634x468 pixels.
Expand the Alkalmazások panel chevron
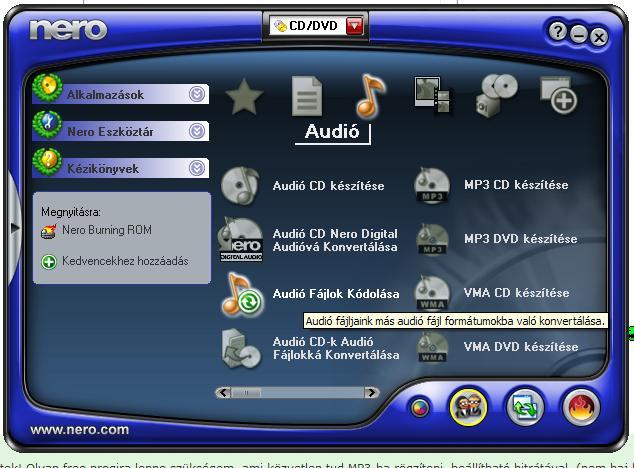[x=197, y=94]
